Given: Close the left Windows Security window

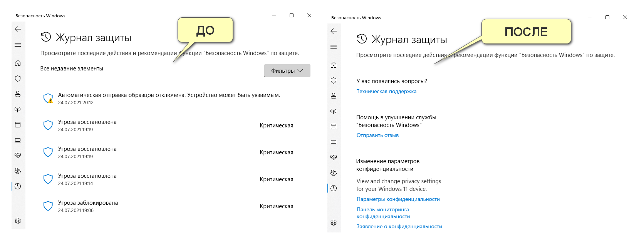Looking at the screenshot, I should pos(309,15).
